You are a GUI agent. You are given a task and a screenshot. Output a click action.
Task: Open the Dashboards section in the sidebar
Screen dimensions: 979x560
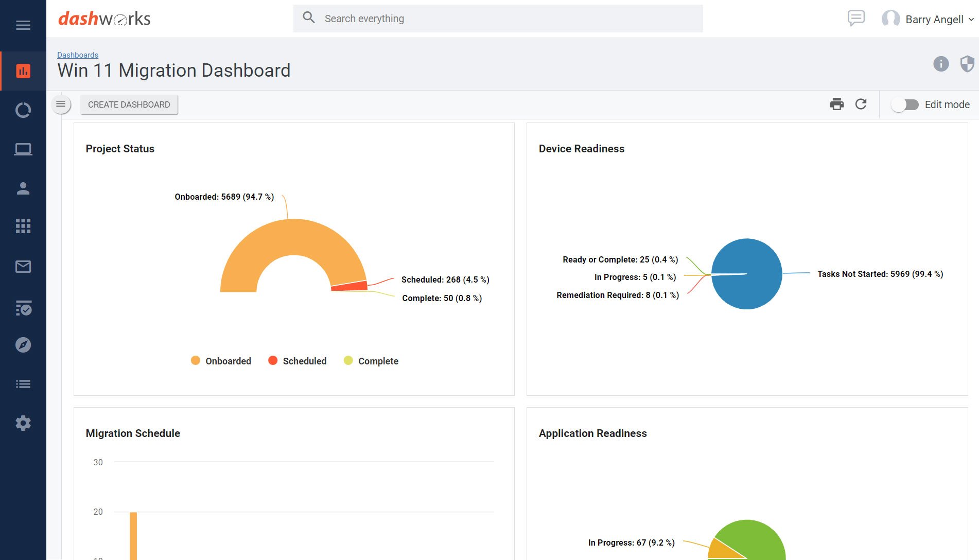click(x=23, y=71)
